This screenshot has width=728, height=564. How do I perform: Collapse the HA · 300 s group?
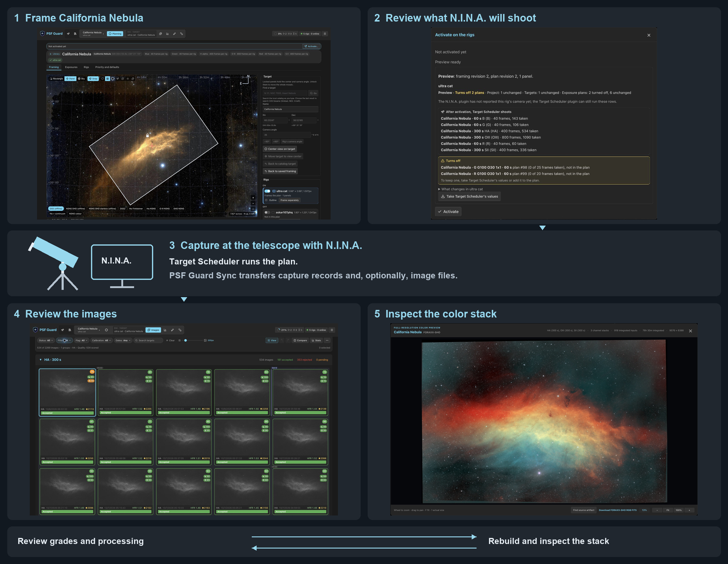41,360
